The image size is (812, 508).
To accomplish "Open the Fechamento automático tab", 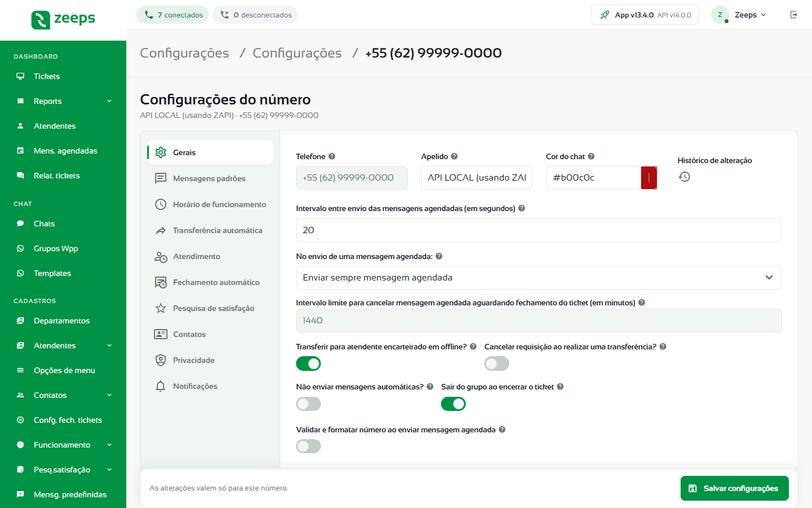I will pyautogui.click(x=210, y=282).
